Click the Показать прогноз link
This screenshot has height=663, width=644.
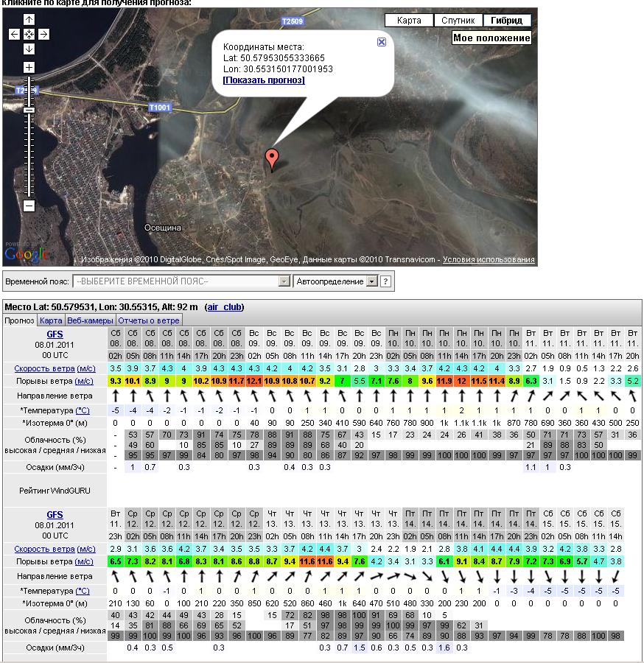click(264, 80)
